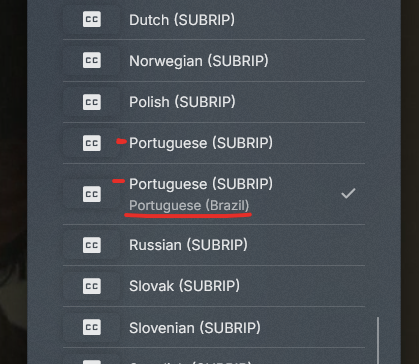Switch subtitles to Polish (SUBRIP)

click(x=214, y=102)
